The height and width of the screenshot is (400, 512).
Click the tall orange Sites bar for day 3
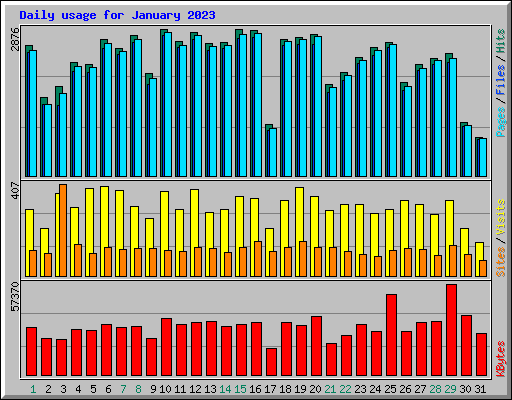[x=63, y=230]
